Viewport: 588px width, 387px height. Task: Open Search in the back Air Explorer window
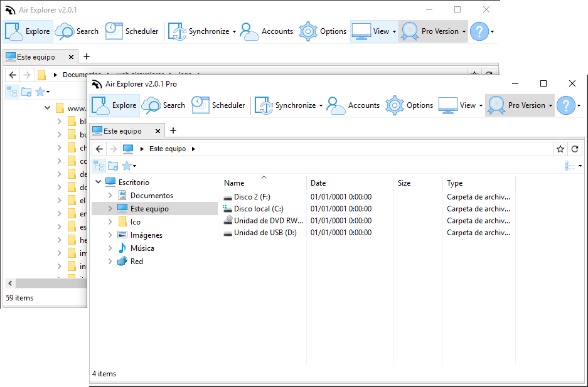coord(77,31)
